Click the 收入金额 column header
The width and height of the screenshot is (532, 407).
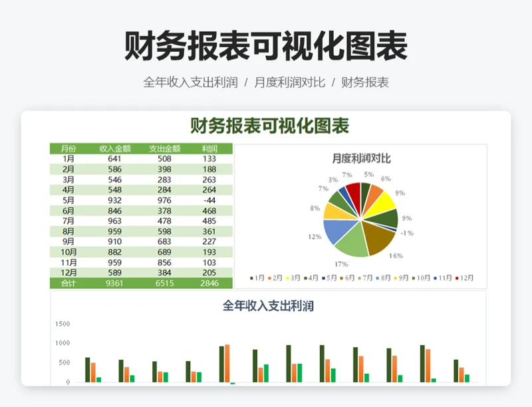click(x=114, y=148)
